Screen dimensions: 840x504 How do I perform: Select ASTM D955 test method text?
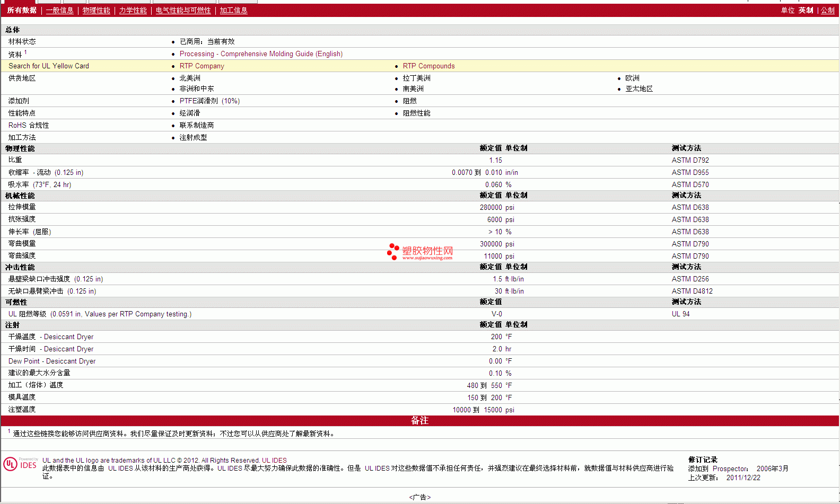pyautogui.click(x=690, y=172)
